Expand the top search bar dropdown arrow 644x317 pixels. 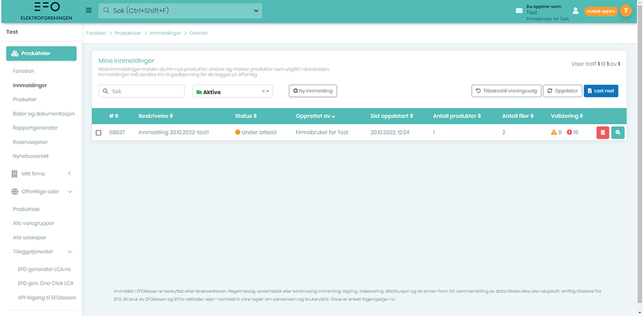pyautogui.click(x=256, y=11)
